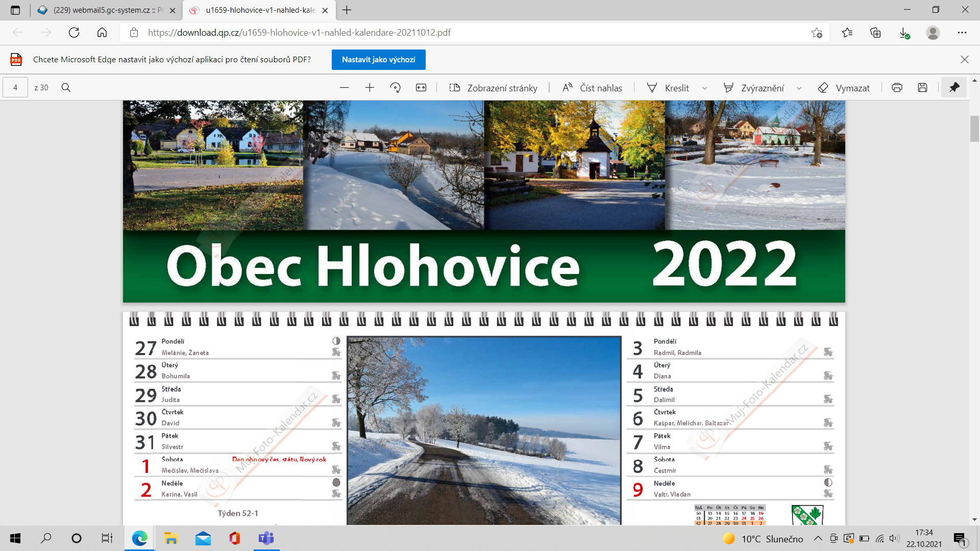This screenshot has height=551, width=980.
Task: Print the PDF document
Action: (897, 88)
